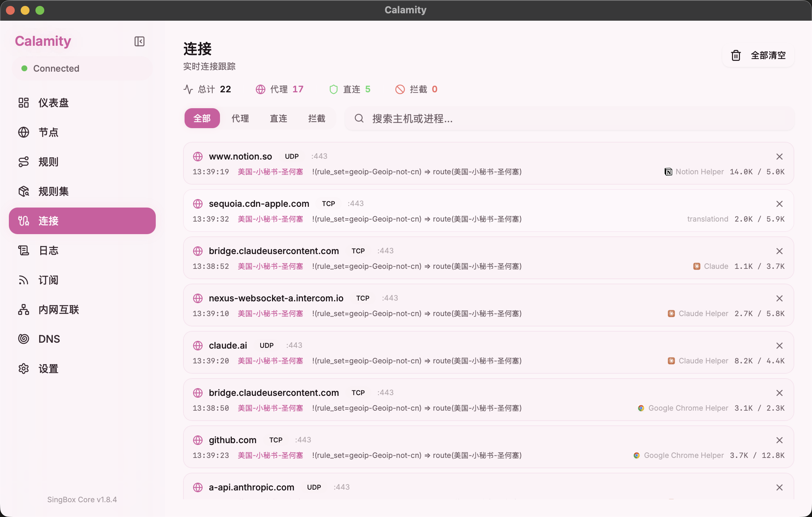Viewport: 812px width, 517px height.
Task: Open the 内网互联 network page
Action: [58, 309]
